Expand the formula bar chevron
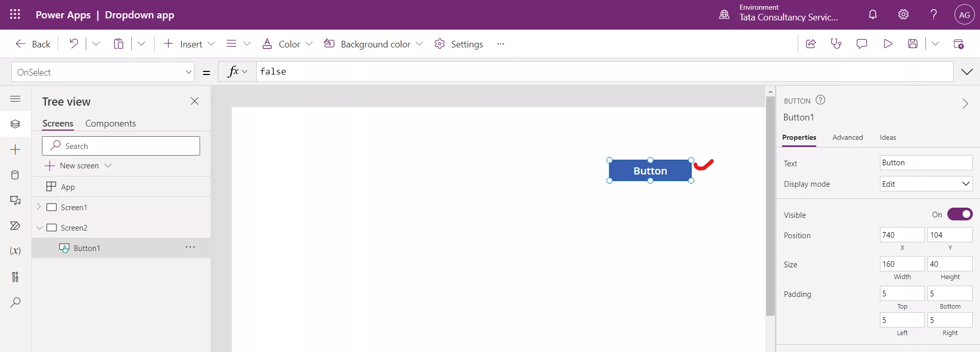Viewport: 980px width, 352px height. [967, 72]
